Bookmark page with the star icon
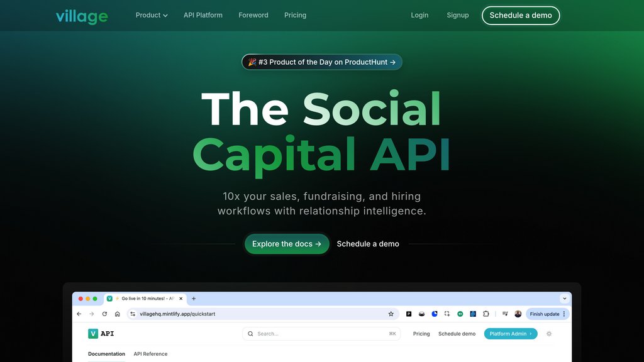Viewport: 644px width, 362px height. [391, 314]
